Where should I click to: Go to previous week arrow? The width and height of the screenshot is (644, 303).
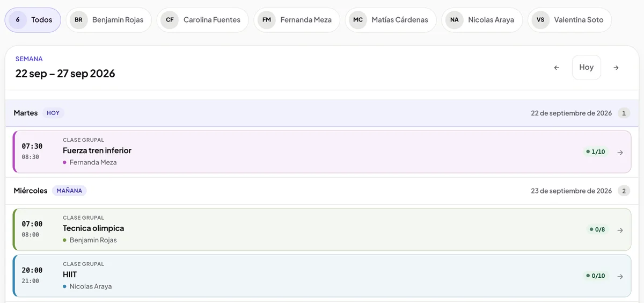point(557,68)
